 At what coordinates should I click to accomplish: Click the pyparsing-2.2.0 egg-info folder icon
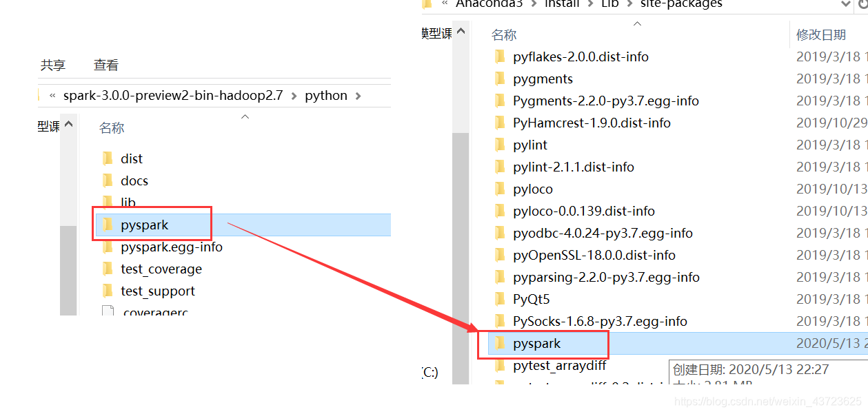(x=501, y=277)
